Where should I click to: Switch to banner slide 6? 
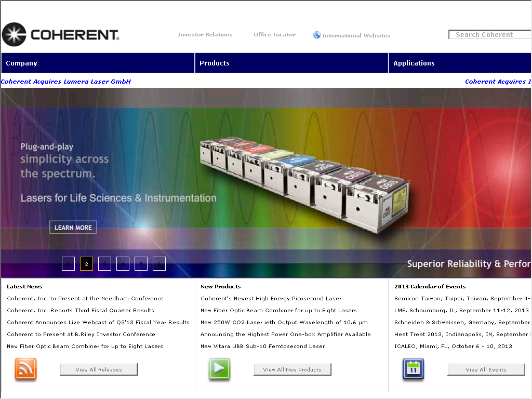[159, 264]
